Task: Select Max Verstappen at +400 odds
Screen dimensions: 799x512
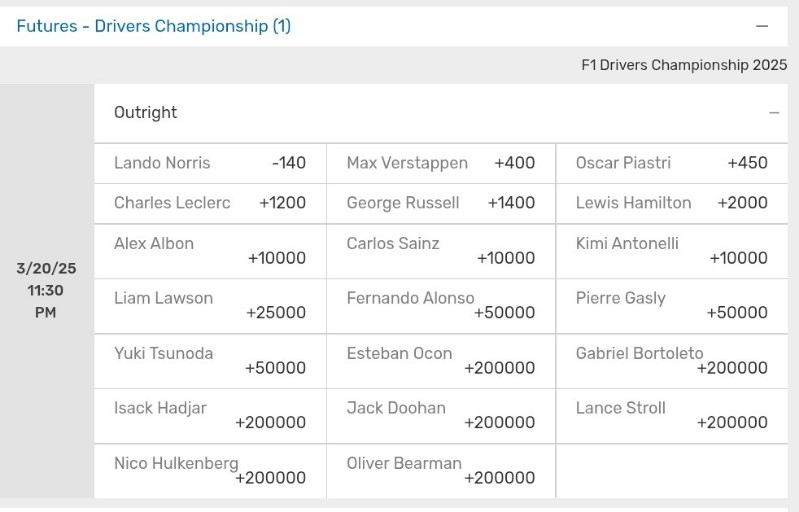Action: (441, 163)
